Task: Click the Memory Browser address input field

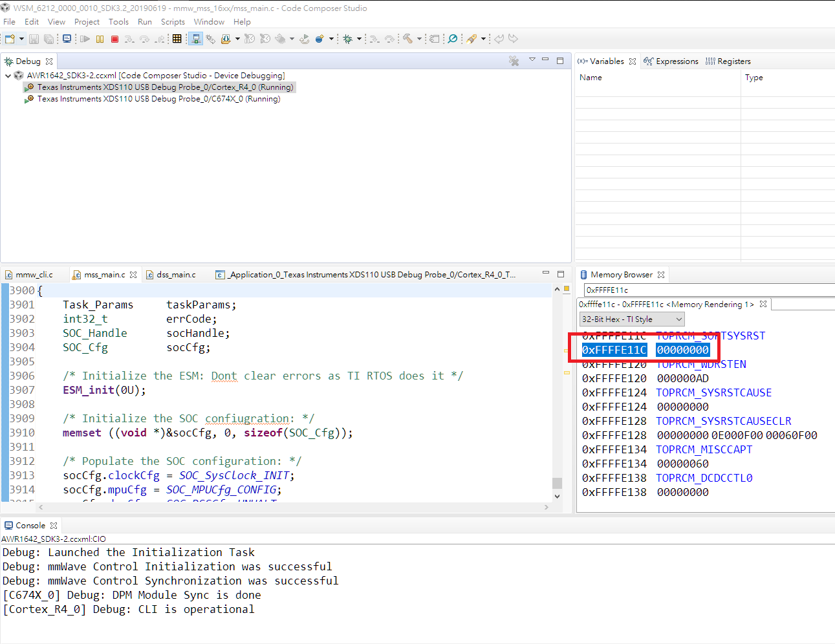Action: pyautogui.click(x=705, y=290)
